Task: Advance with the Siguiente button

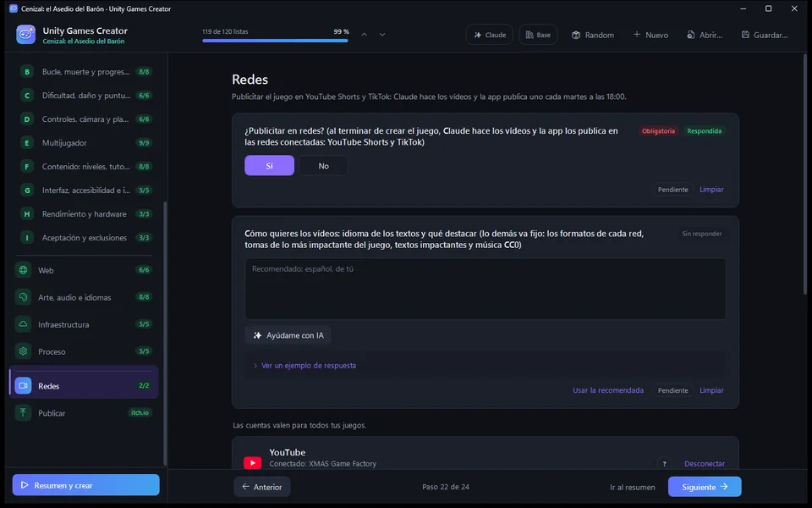Action: pos(705,487)
